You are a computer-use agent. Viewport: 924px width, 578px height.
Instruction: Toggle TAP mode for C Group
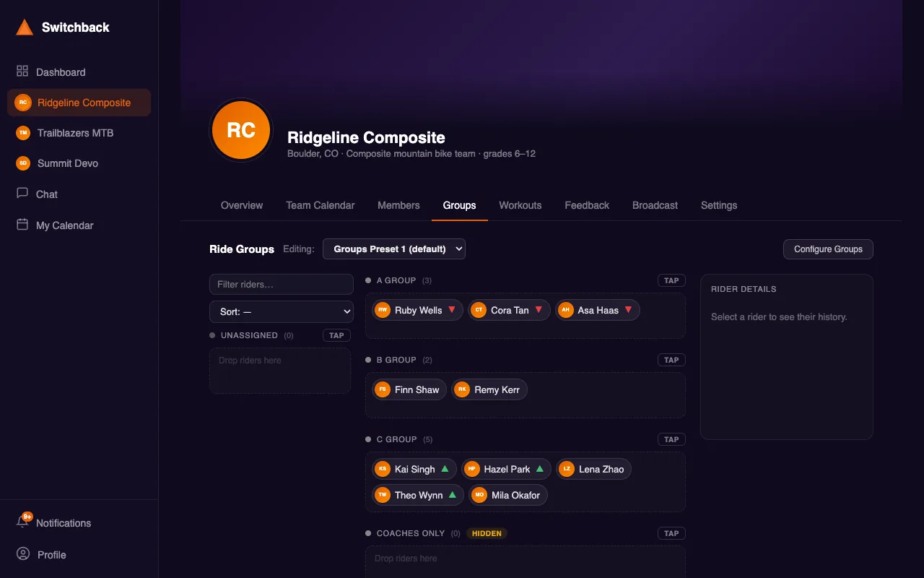tap(671, 439)
